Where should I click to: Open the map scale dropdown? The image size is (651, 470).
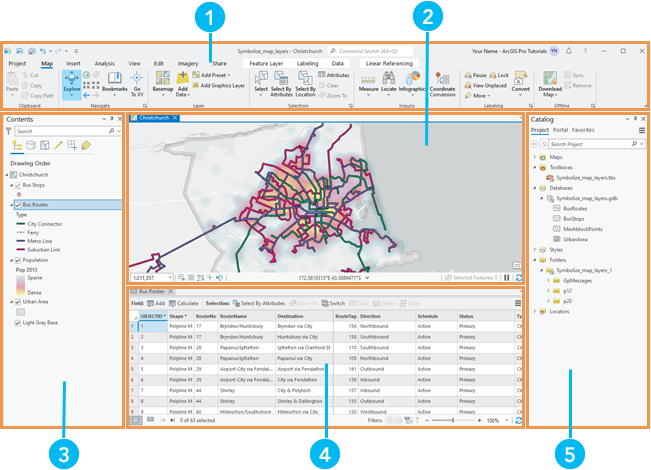point(170,277)
